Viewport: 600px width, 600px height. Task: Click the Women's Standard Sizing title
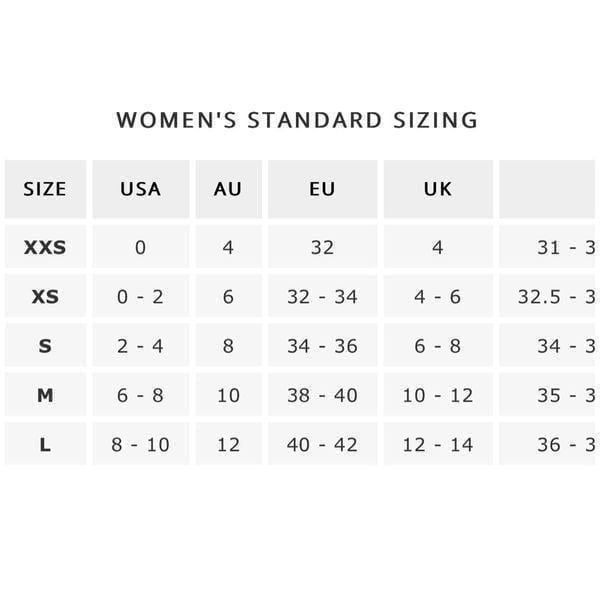coord(297,120)
